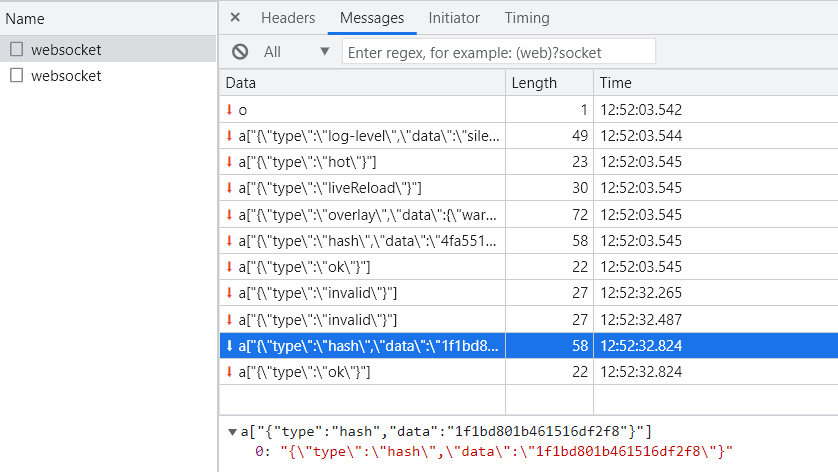Switch to the Headers tab
838x472 pixels.
(x=288, y=18)
